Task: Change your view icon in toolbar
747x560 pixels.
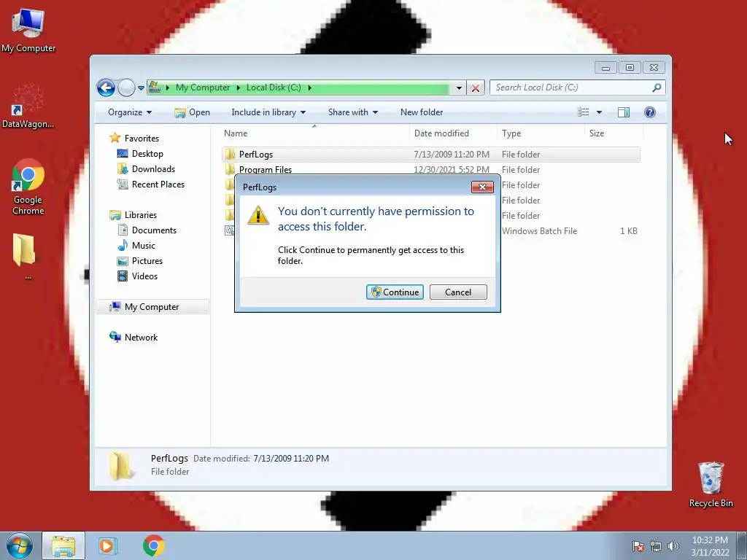Action: (583, 112)
